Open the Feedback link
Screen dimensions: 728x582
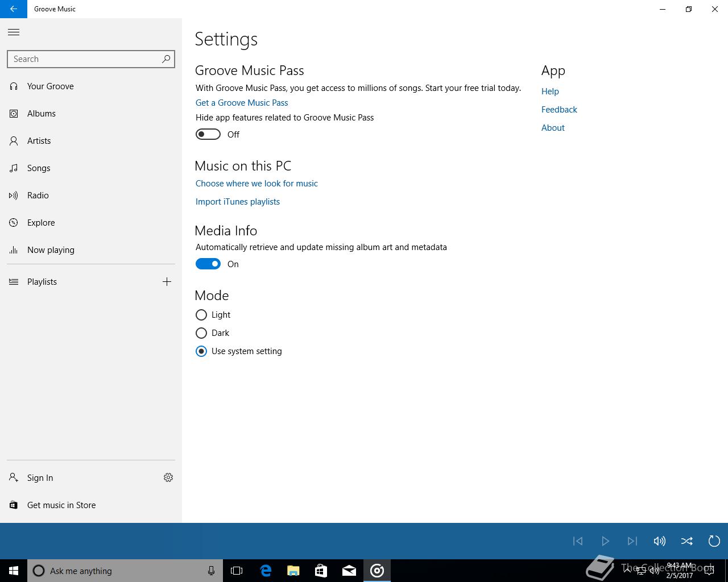[559, 110]
